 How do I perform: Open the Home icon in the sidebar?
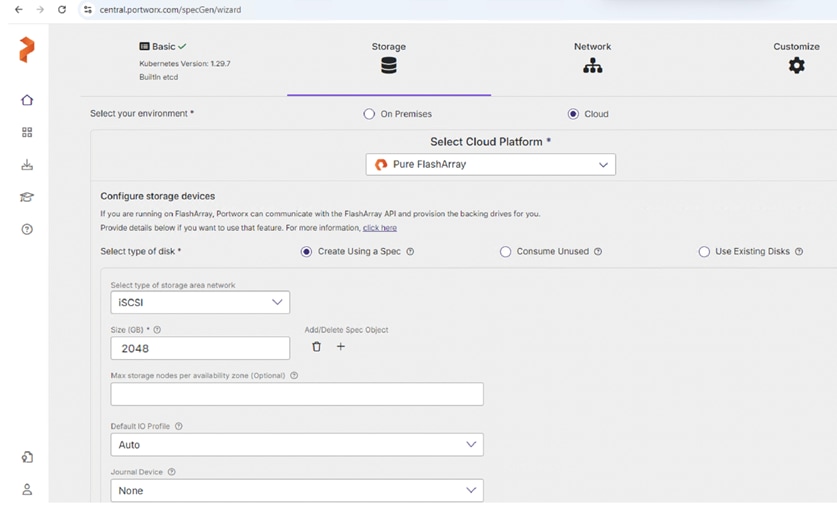pos(27,100)
